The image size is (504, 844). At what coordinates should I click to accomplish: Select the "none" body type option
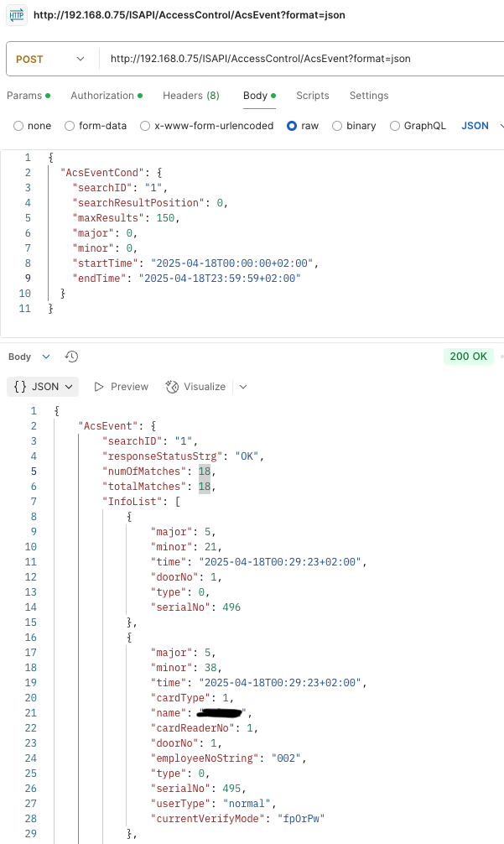[x=33, y=126]
